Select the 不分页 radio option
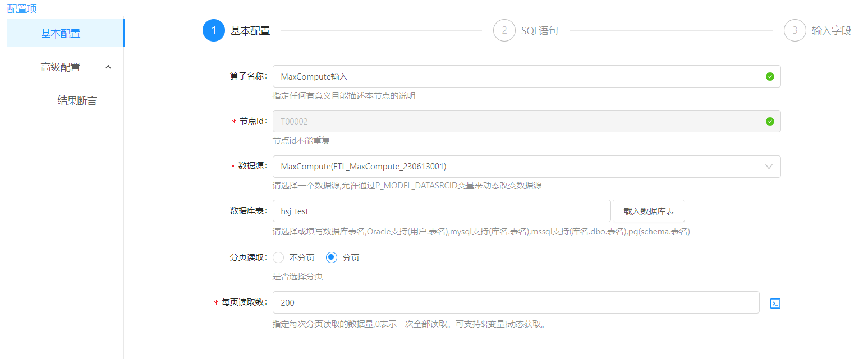868x359 pixels. coord(278,258)
